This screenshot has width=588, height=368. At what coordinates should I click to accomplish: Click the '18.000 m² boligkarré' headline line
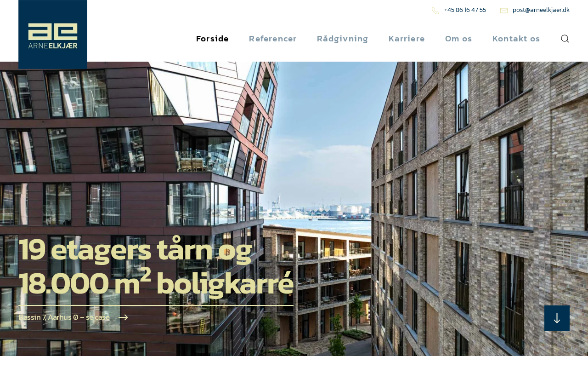pyautogui.click(x=156, y=283)
